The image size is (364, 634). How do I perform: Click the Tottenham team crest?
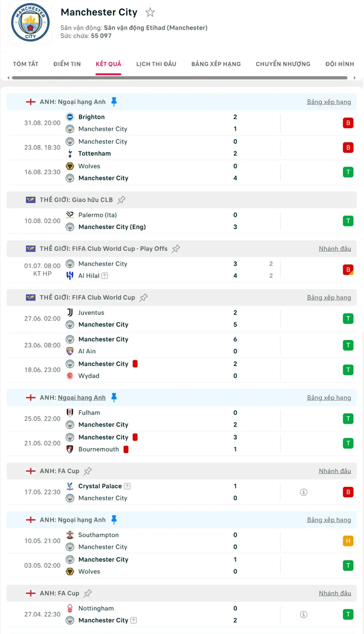click(70, 154)
